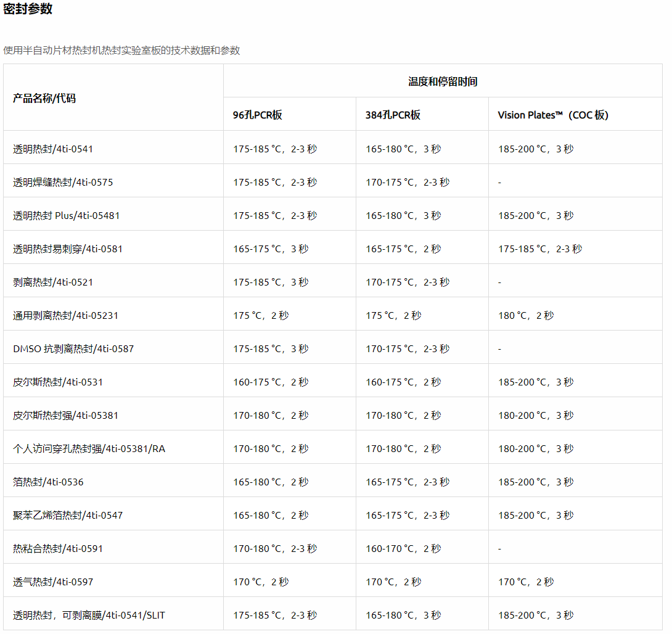
Task: Click Vision Plates dash for 热粘合热封/4ti-0591
Action: 499,549
